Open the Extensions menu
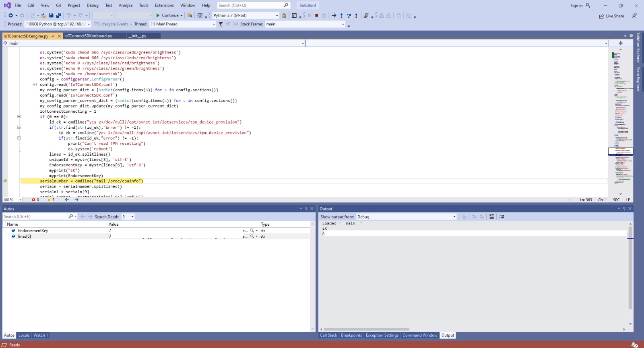Screen dimensions: 644x348 [164, 5]
